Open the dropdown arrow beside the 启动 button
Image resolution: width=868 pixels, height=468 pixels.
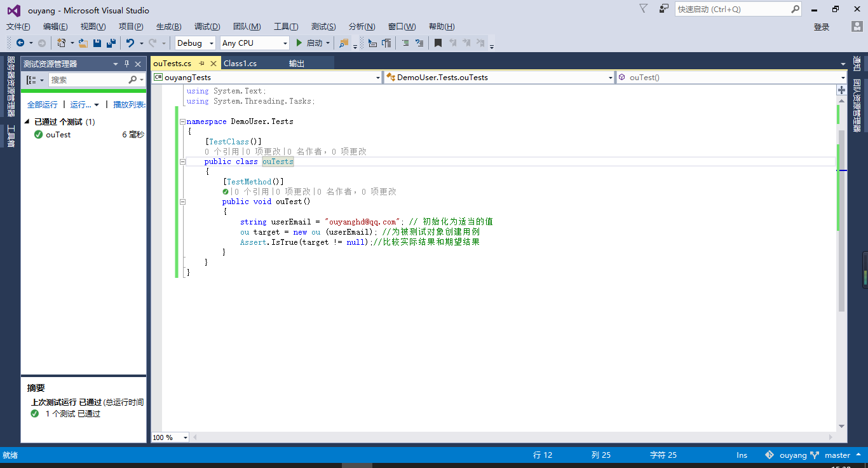328,43
